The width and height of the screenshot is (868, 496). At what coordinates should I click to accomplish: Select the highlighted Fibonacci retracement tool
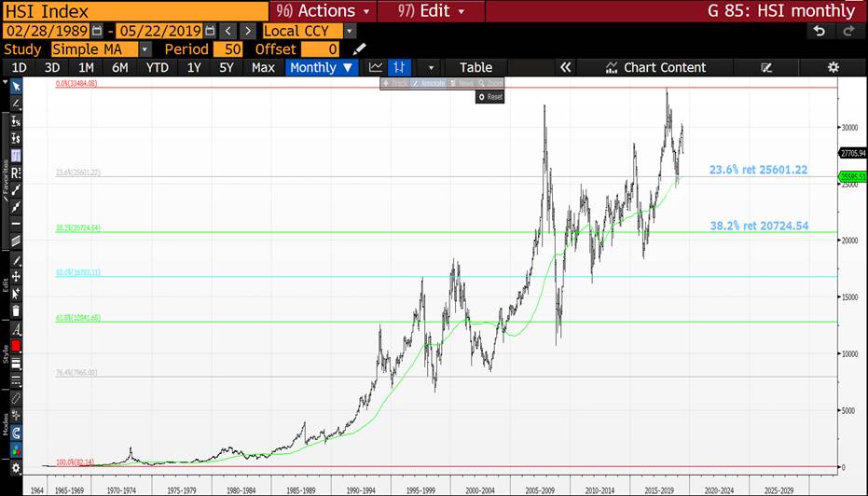tap(16, 156)
